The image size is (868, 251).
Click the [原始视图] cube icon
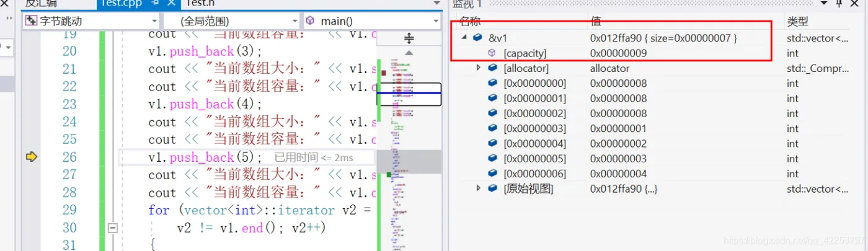point(492,188)
